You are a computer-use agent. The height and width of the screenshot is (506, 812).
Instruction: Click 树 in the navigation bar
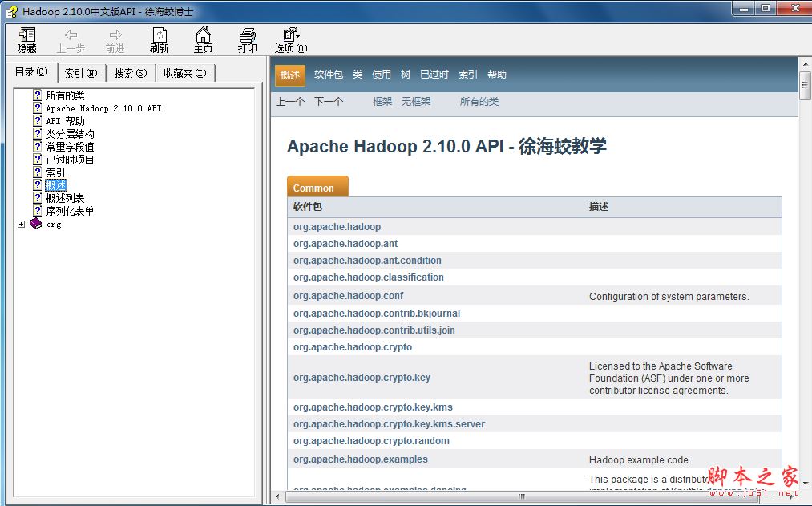pyautogui.click(x=406, y=74)
